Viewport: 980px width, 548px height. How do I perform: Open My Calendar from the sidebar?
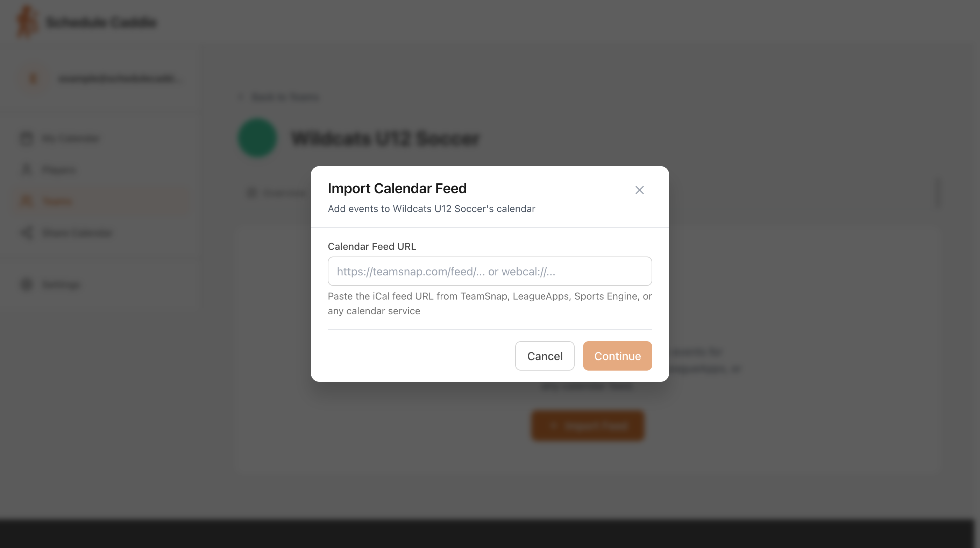tap(71, 138)
